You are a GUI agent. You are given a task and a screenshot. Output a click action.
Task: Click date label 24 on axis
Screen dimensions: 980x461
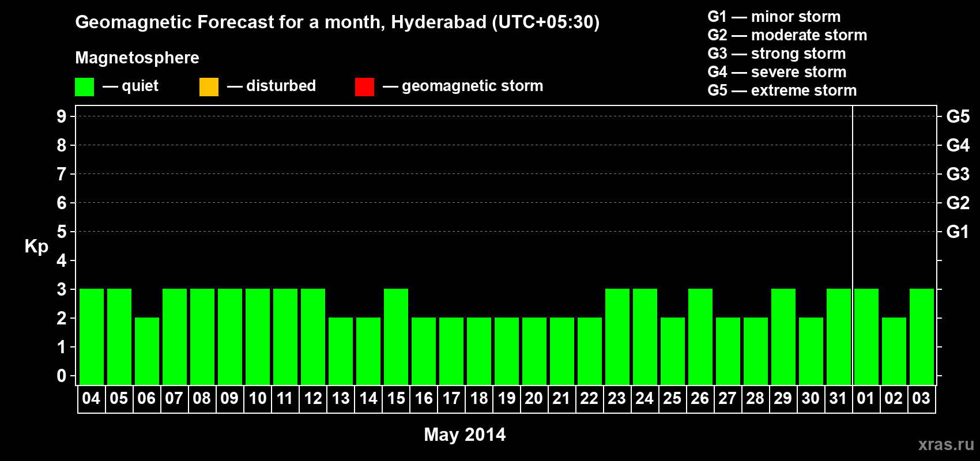(x=644, y=399)
